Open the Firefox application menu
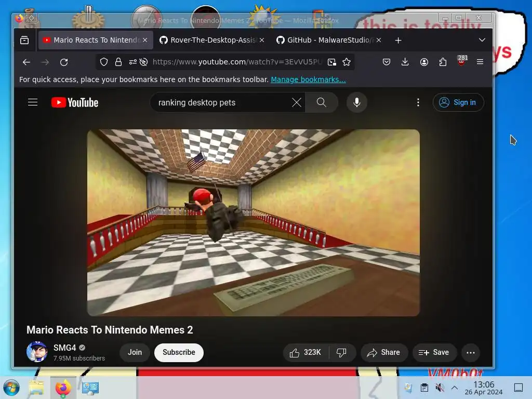The height and width of the screenshot is (399, 532). (480, 62)
